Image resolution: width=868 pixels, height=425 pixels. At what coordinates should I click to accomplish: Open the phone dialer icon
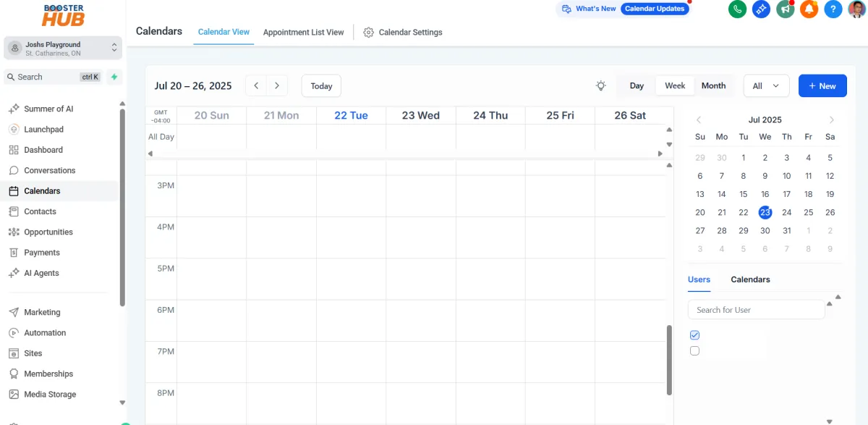[x=737, y=9]
